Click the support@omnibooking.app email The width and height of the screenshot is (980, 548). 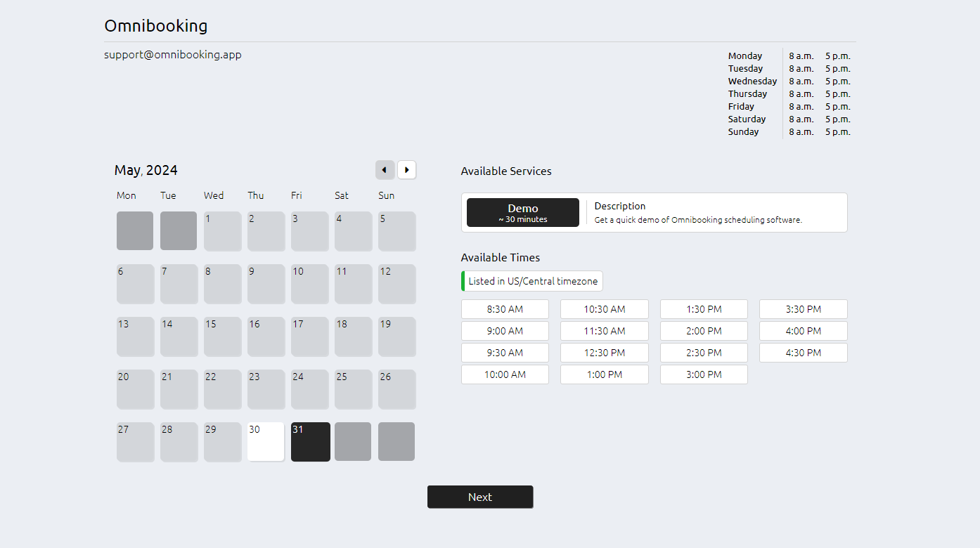coord(173,54)
